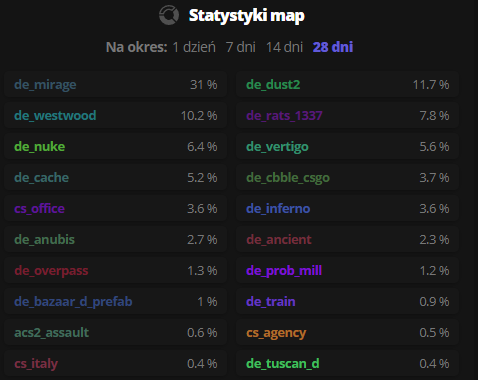The image size is (478, 380).
Task: Click the 31 % value for de_mirage
Action: pyautogui.click(x=204, y=85)
